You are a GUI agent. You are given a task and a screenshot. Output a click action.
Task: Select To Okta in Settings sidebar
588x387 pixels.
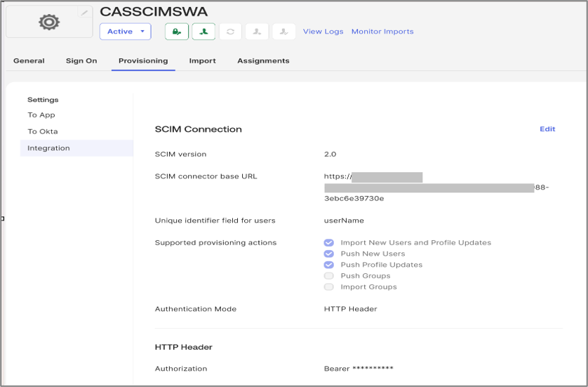tap(43, 131)
